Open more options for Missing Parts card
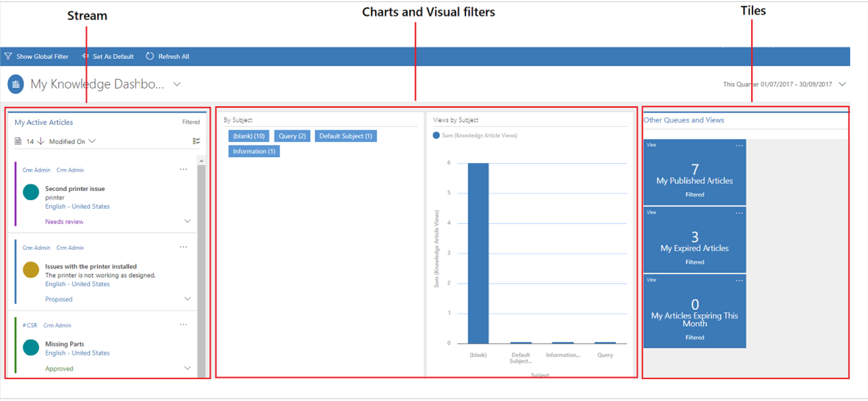This screenshot has width=868, height=401. (183, 325)
